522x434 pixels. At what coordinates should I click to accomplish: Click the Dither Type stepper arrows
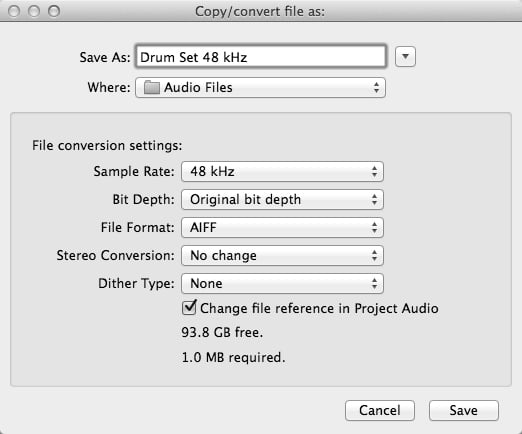point(375,284)
